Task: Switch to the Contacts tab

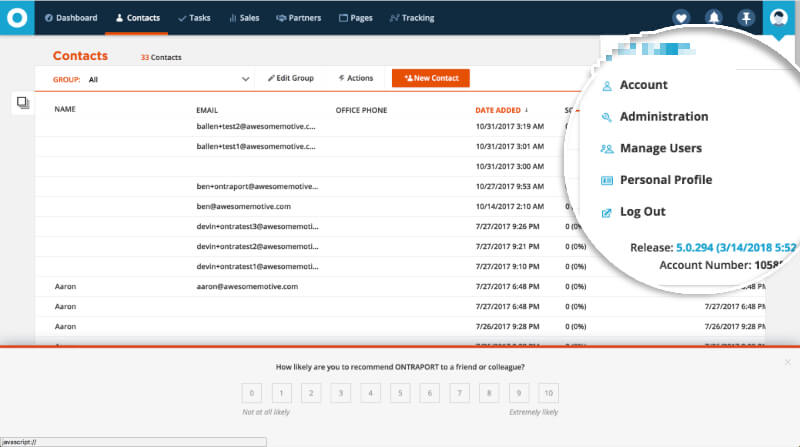Action: coord(137,18)
